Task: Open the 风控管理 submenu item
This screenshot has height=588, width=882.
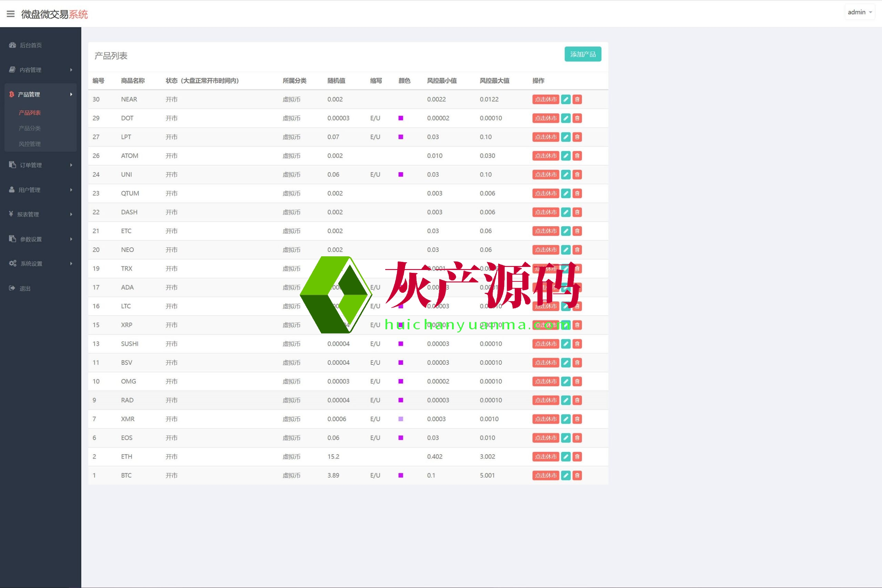Action: (x=30, y=144)
